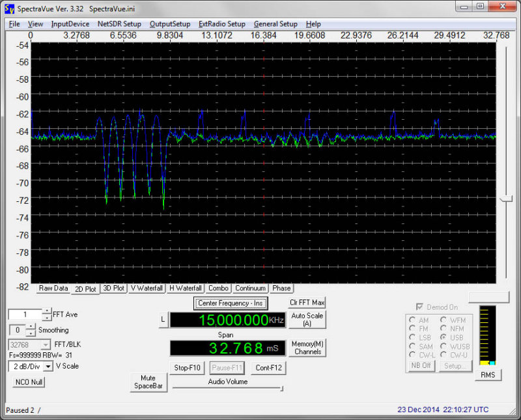
Task: Click the NCO Null button
Action: [29, 382]
